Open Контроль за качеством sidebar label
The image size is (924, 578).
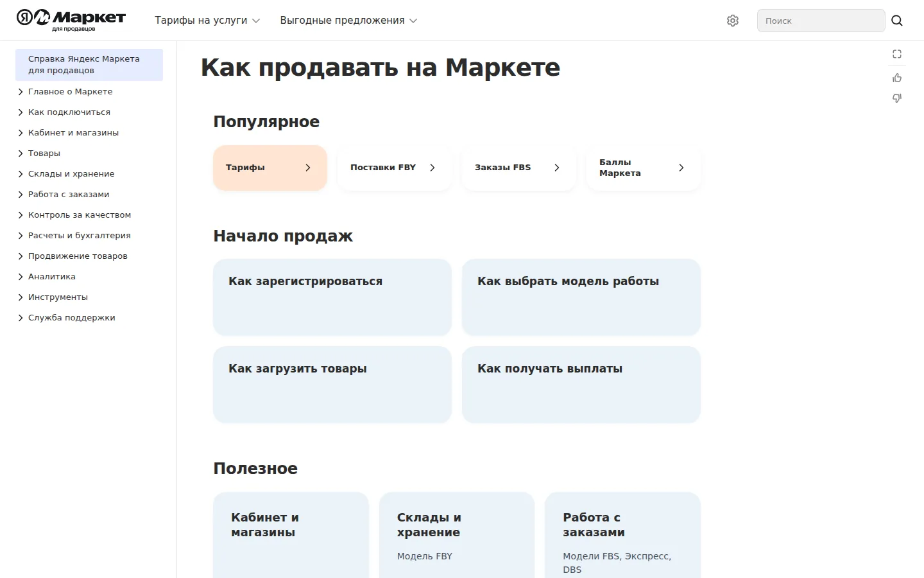click(80, 215)
